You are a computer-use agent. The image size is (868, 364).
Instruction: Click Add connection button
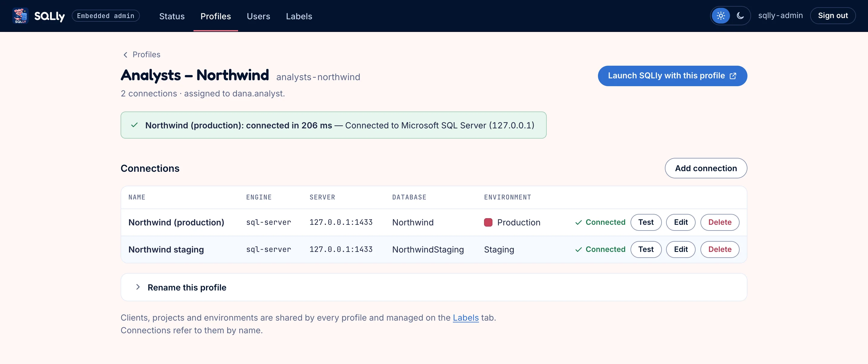(706, 168)
